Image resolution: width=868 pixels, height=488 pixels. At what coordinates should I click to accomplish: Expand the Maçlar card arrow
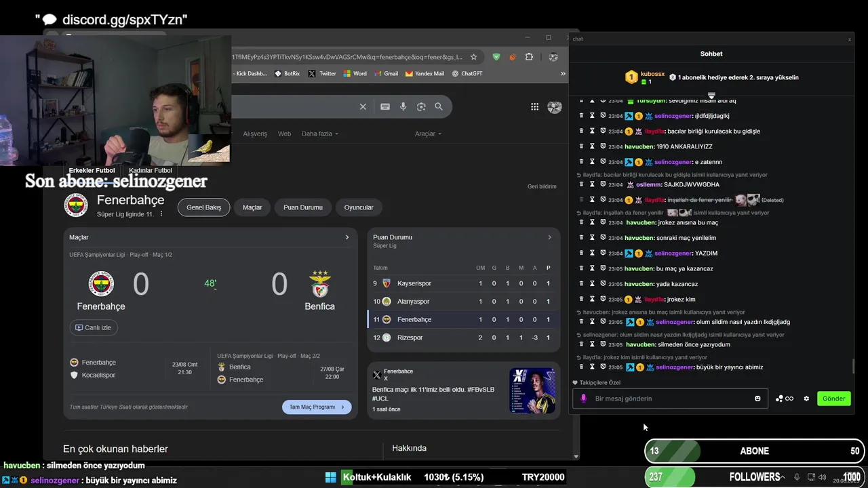(x=347, y=237)
